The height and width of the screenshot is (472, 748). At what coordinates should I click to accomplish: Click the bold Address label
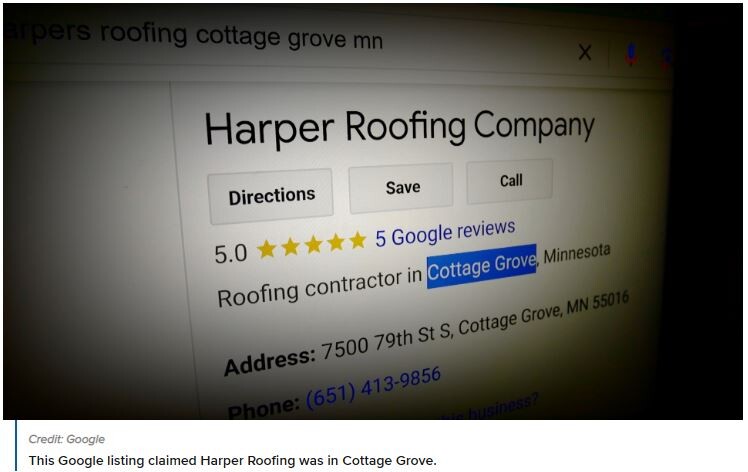pos(270,361)
